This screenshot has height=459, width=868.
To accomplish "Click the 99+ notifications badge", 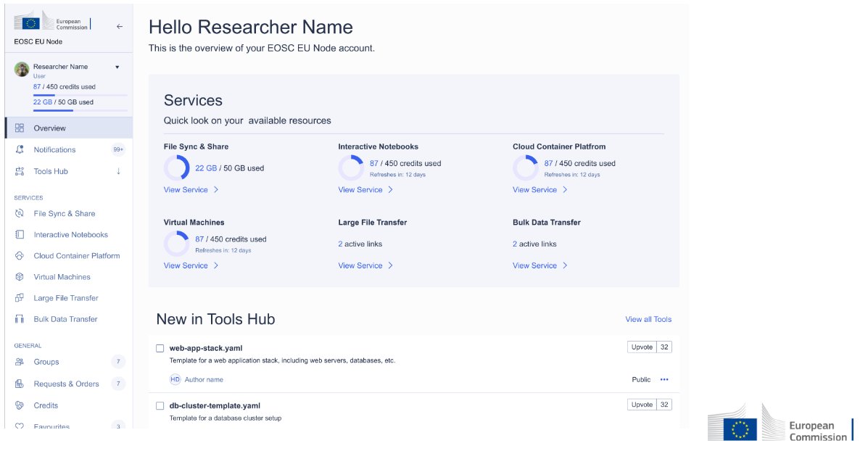I will coord(118,149).
